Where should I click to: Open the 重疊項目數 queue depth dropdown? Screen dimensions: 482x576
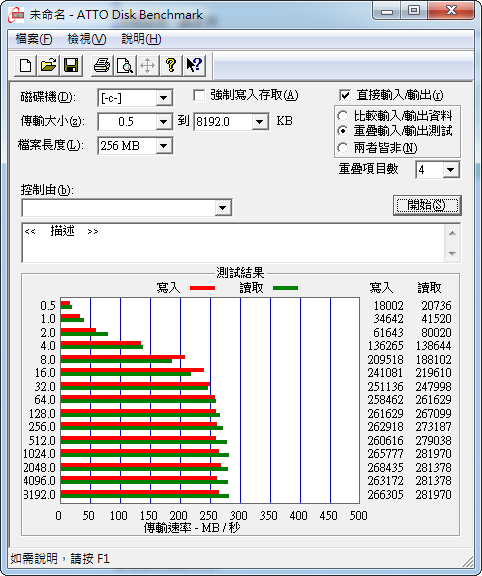tap(451, 170)
